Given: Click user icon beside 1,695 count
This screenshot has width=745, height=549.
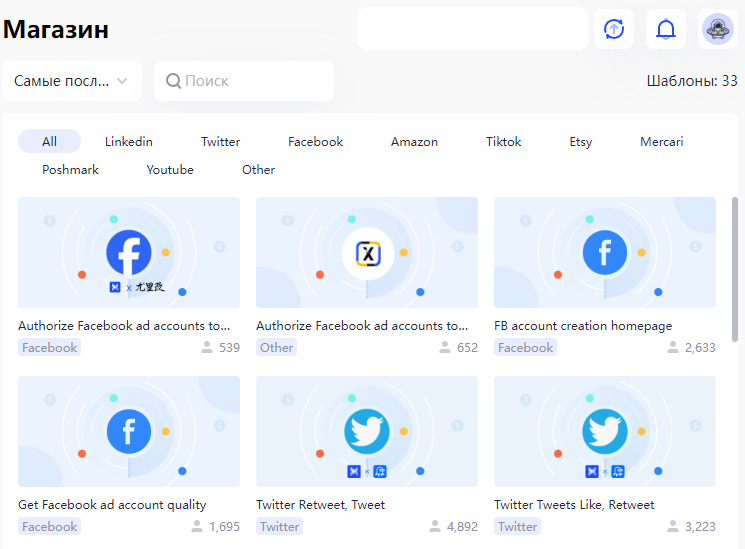Looking at the screenshot, I should click(197, 526).
